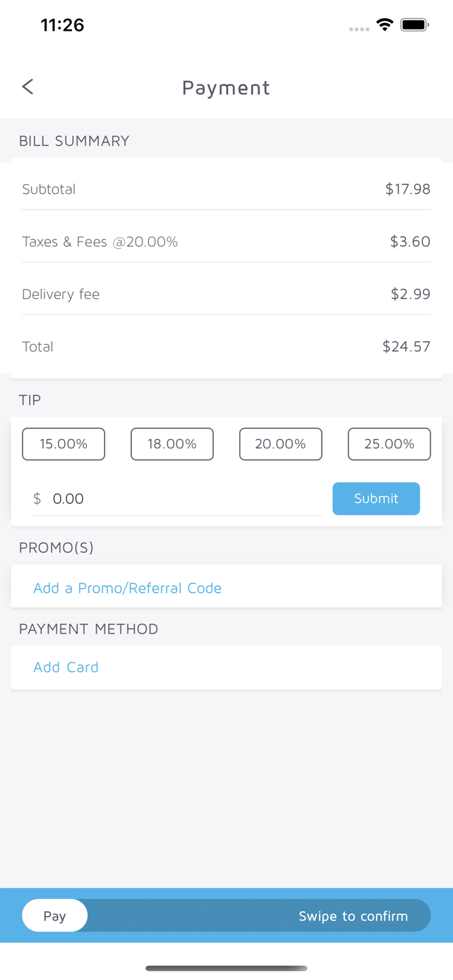Select the 20.00% tip option
The height and width of the screenshot is (980, 453).
(x=280, y=444)
